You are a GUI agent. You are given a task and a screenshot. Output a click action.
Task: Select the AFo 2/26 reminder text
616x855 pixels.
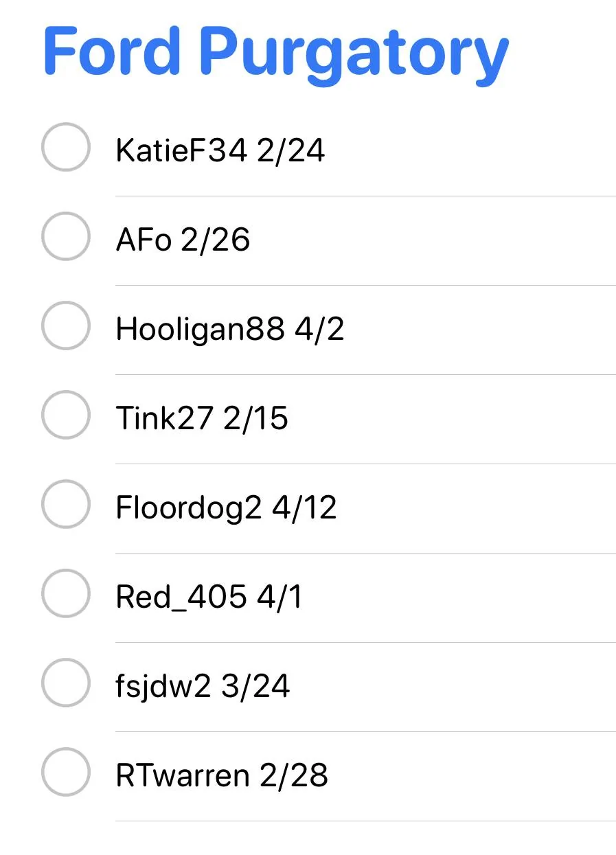coord(183,240)
